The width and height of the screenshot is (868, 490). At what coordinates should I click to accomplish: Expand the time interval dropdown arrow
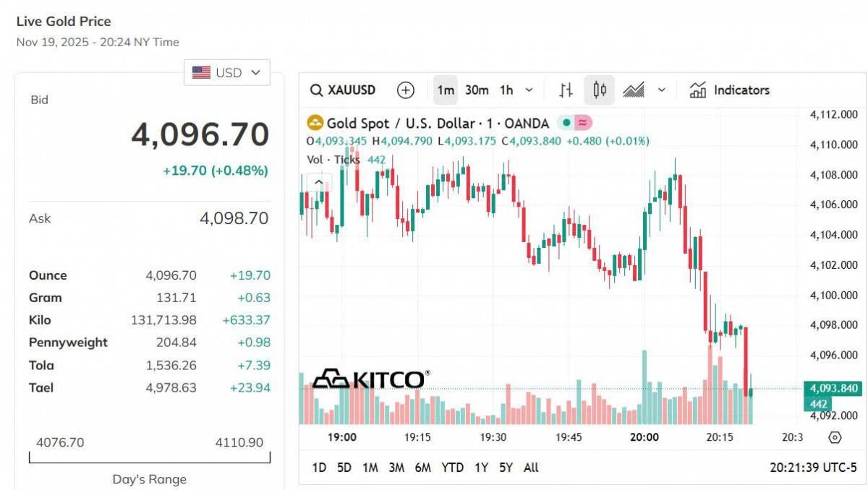[529, 90]
